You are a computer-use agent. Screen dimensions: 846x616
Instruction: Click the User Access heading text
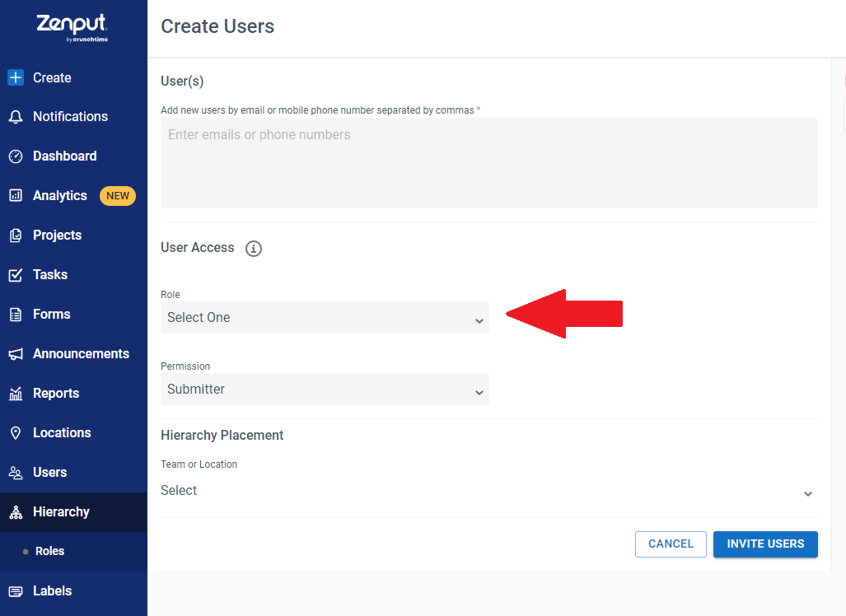pyautogui.click(x=198, y=248)
